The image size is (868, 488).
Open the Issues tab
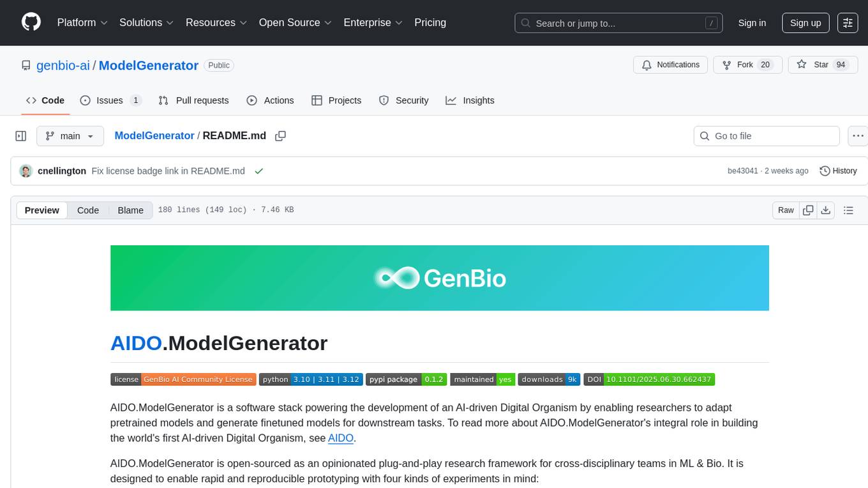[110, 100]
